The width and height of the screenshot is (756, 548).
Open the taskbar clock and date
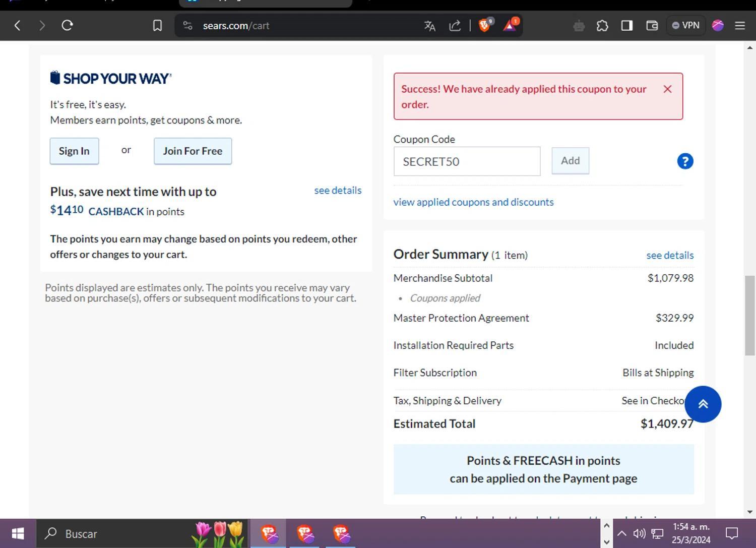(x=691, y=533)
